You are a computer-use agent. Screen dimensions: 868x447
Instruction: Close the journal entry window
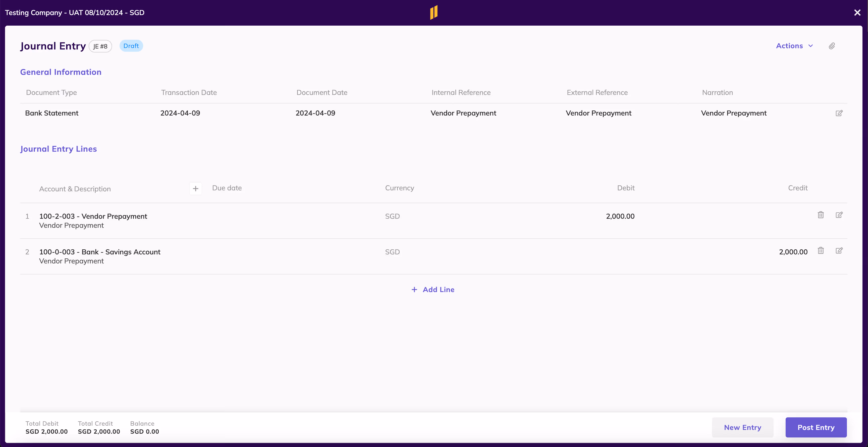857,13
